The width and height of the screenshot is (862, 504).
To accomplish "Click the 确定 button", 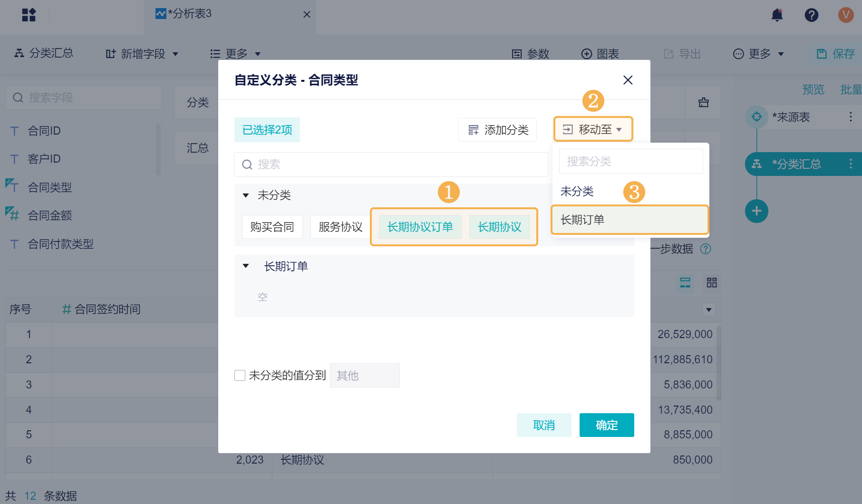I will (x=606, y=425).
